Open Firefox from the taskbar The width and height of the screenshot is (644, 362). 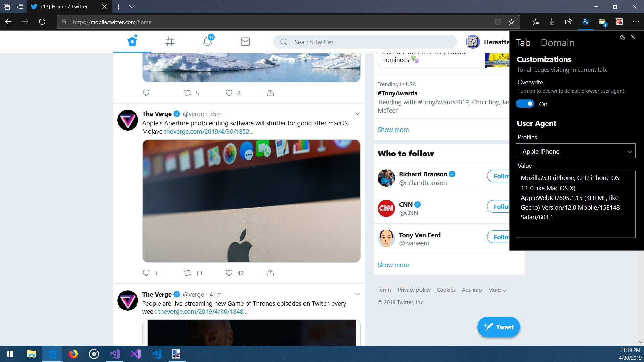coord(73,354)
